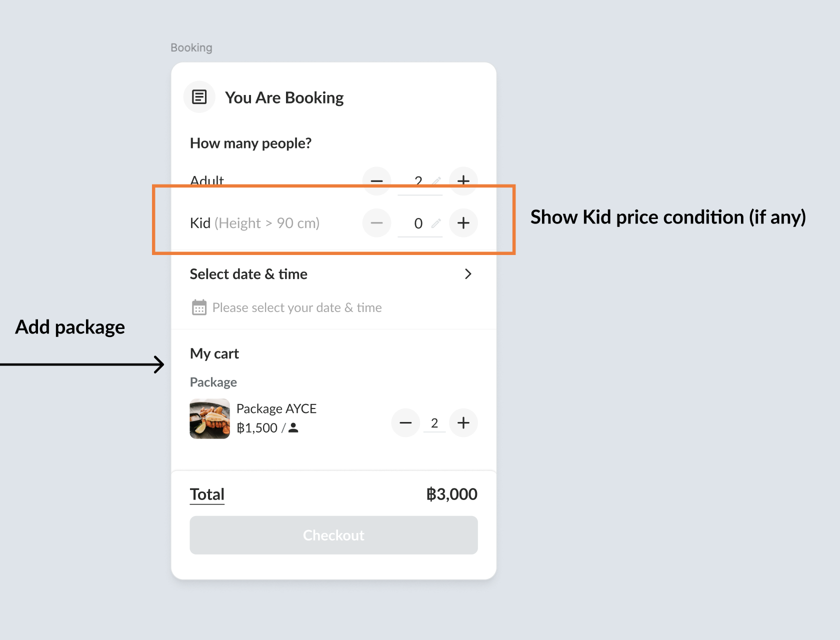Edit the Adult quantity number field
The image size is (840, 640).
418,181
